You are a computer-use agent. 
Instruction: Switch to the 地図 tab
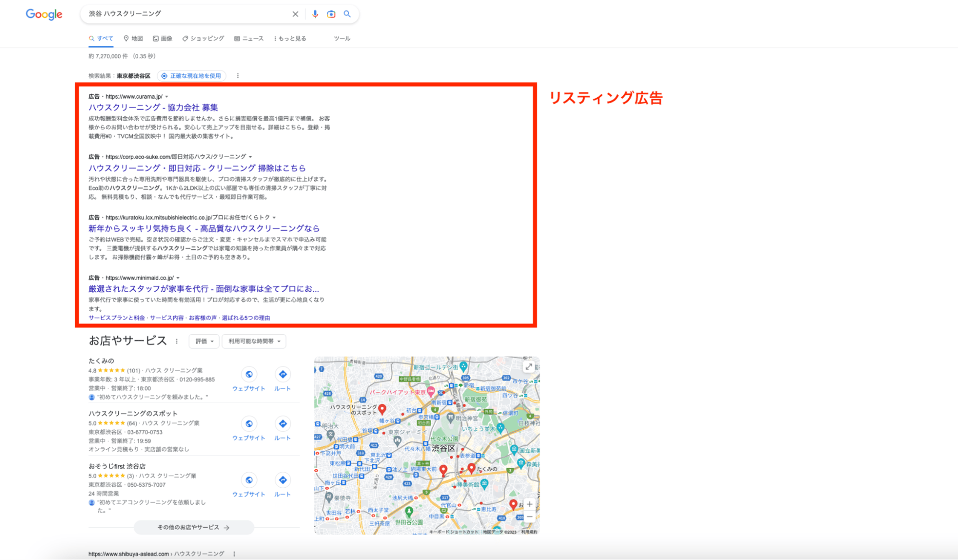[x=133, y=38]
